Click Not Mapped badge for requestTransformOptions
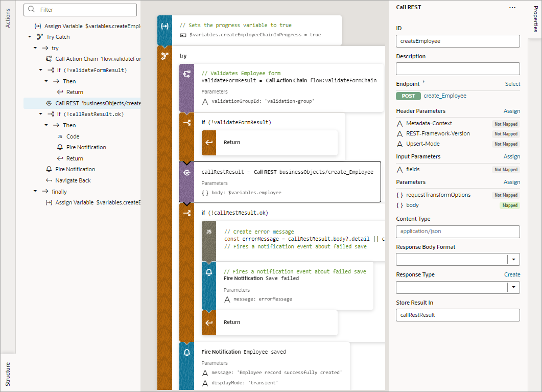 [506, 195]
